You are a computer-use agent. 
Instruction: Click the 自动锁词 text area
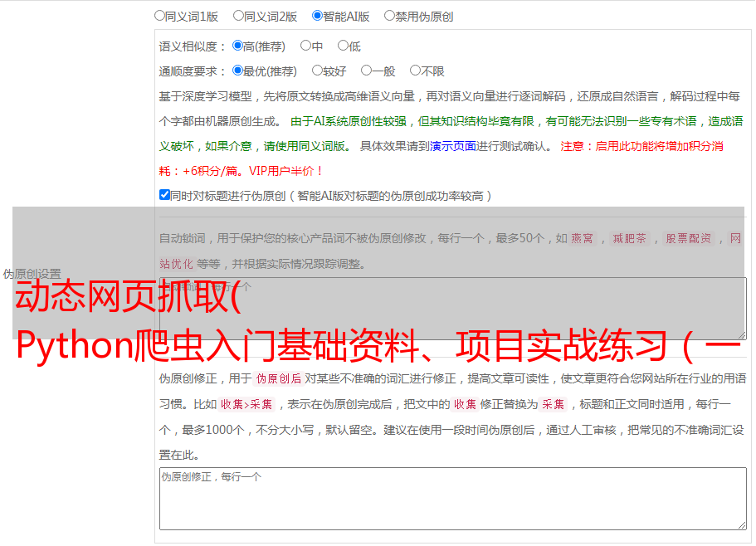tap(452, 309)
